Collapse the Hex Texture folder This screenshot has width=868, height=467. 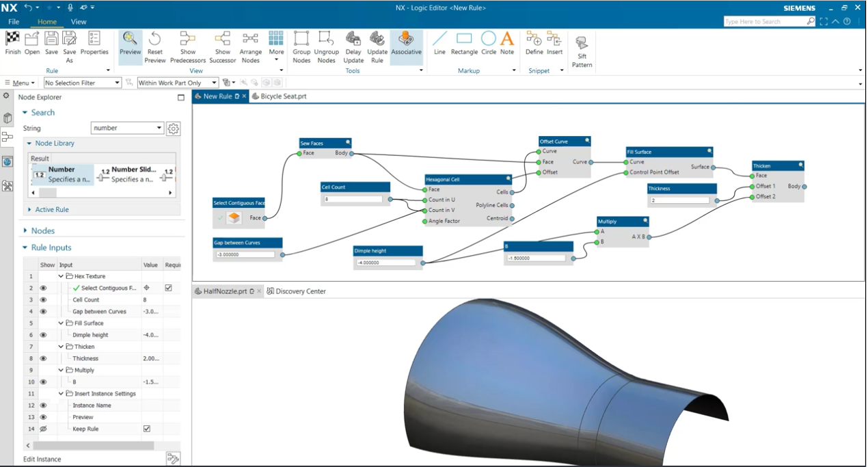(x=61, y=276)
